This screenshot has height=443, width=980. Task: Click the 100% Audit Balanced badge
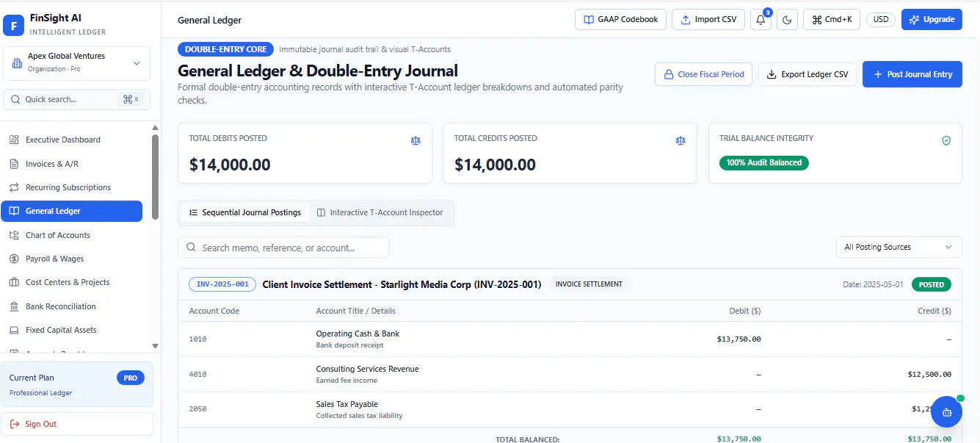point(764,162)
